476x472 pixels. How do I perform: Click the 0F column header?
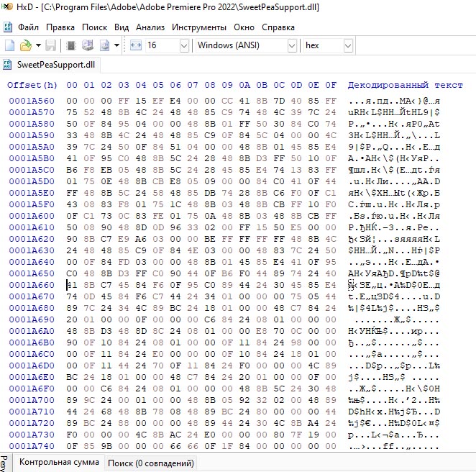click(331, 85)
